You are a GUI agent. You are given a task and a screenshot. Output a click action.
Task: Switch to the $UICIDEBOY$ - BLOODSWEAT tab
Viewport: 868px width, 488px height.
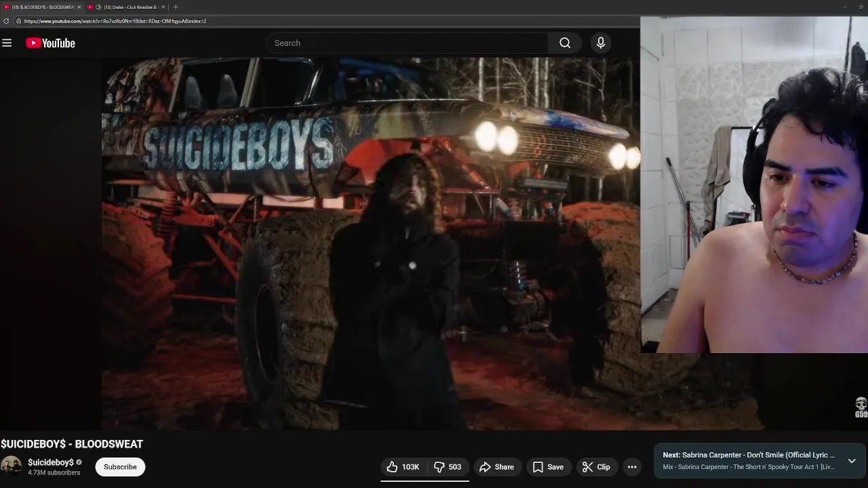(43, 7)
